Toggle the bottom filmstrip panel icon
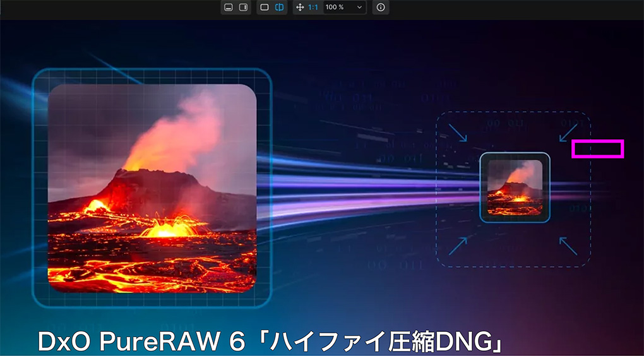Screen dimensions: 644x356 (229, 8)
